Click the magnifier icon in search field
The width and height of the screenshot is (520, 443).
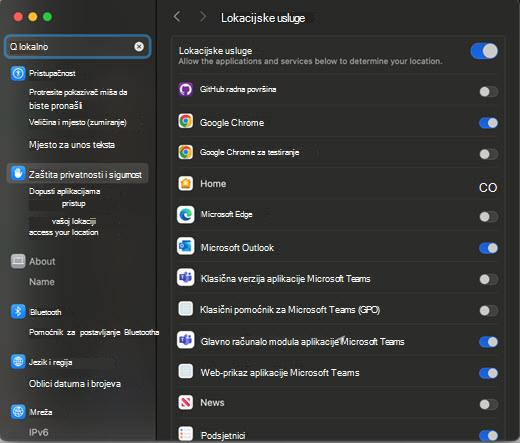(x=13, y=47)
